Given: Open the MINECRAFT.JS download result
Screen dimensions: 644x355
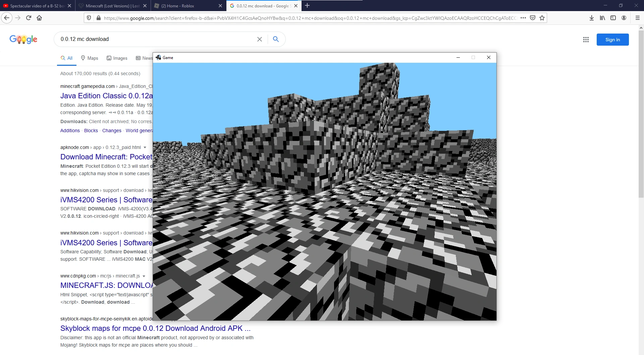Looking at the screenshot, I should (107, 286).
